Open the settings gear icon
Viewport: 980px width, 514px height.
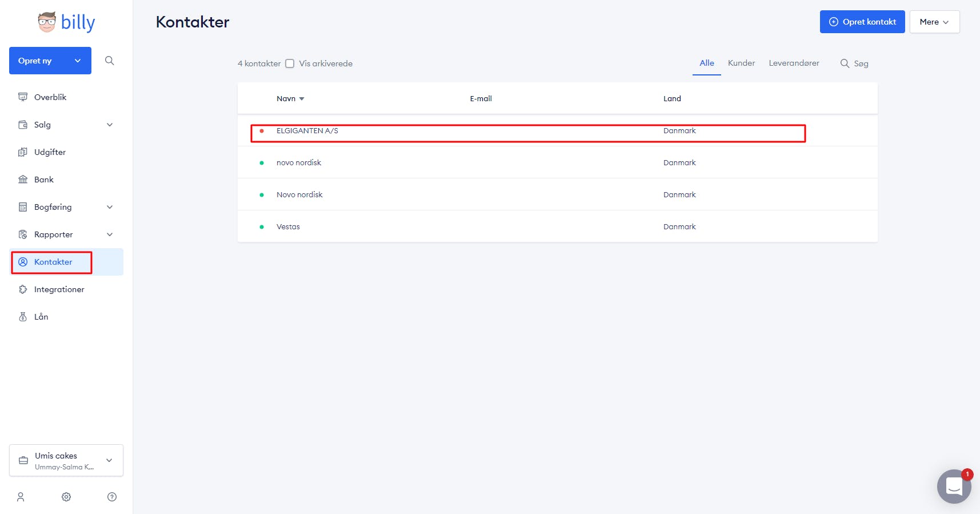tap(66, 497)
